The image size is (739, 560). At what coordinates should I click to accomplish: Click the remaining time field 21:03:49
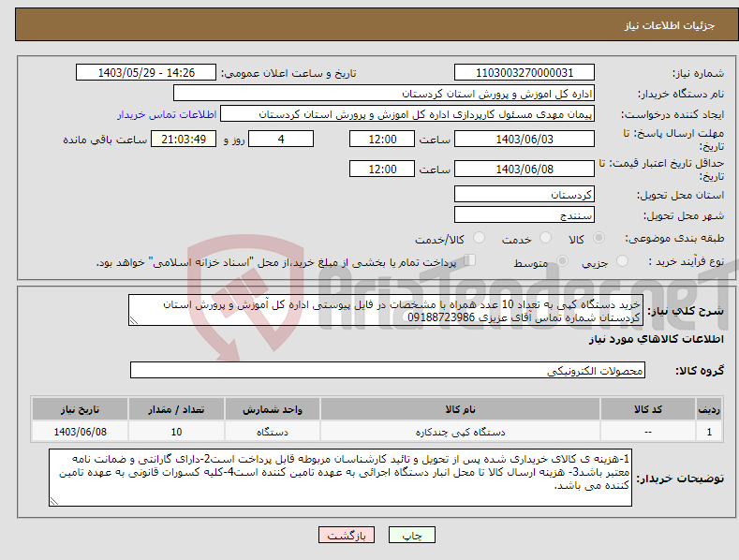[x=184, y=139]
